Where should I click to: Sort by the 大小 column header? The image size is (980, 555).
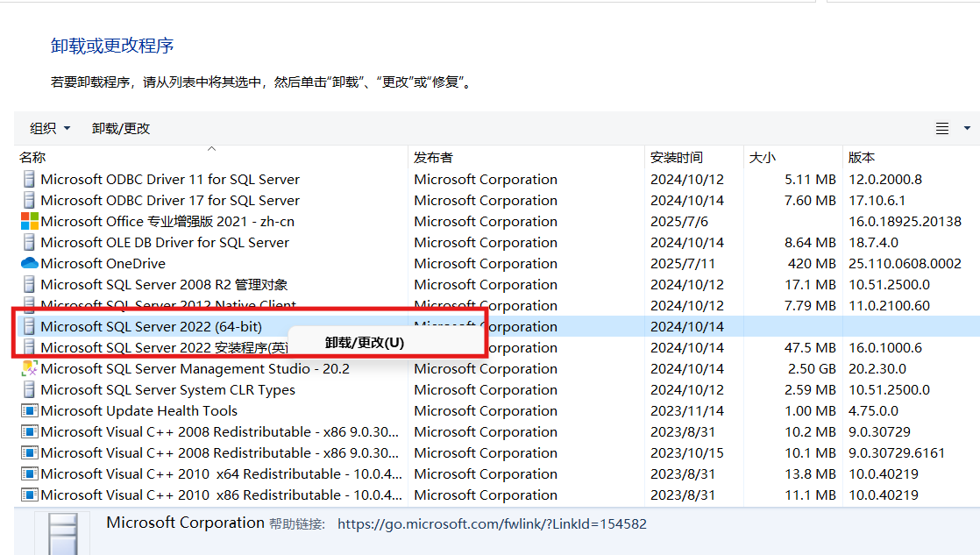pos(762,158)
